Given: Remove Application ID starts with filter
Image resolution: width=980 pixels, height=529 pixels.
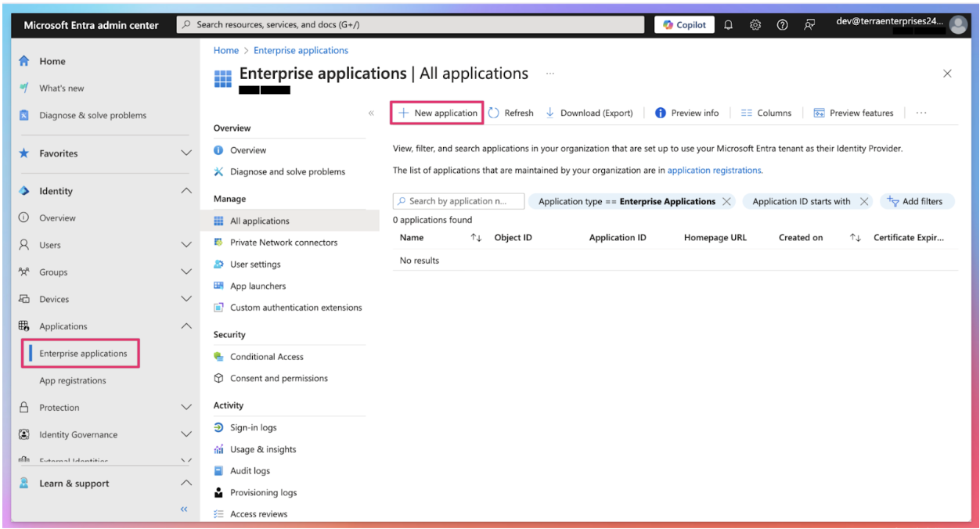Looking at the screenshot, I should (864, 201).
